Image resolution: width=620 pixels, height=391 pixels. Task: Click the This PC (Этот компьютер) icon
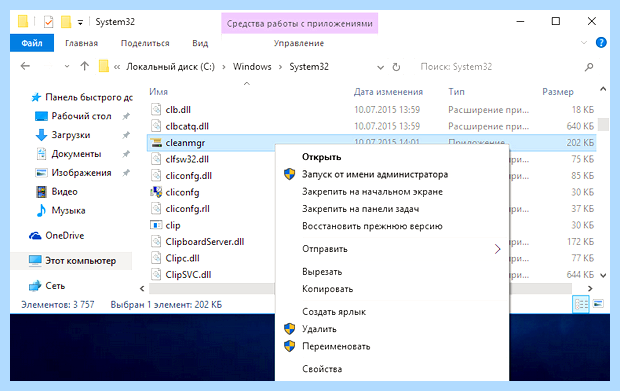click(35, 261)
